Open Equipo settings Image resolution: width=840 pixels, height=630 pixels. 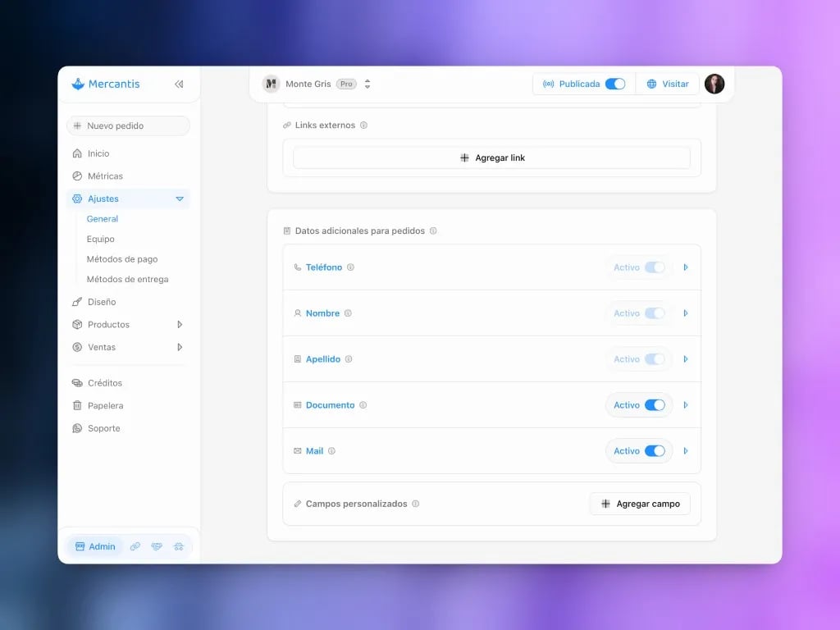[x=101, y=239]
